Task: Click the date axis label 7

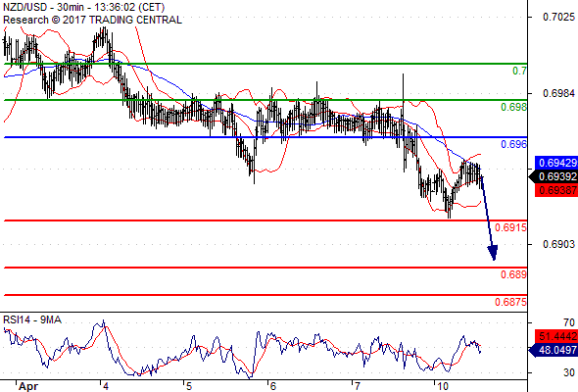Action: click(x=357, y=386)
